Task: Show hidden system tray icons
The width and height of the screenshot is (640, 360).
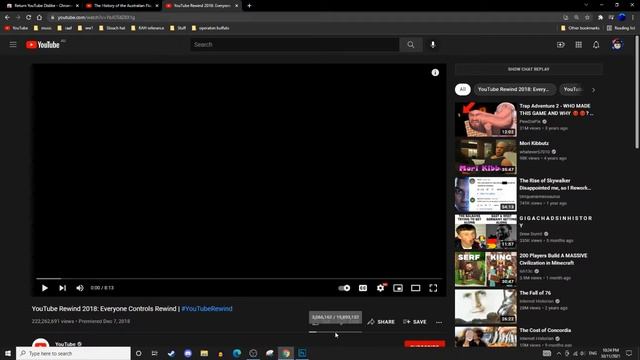Action: coord(559,353)
